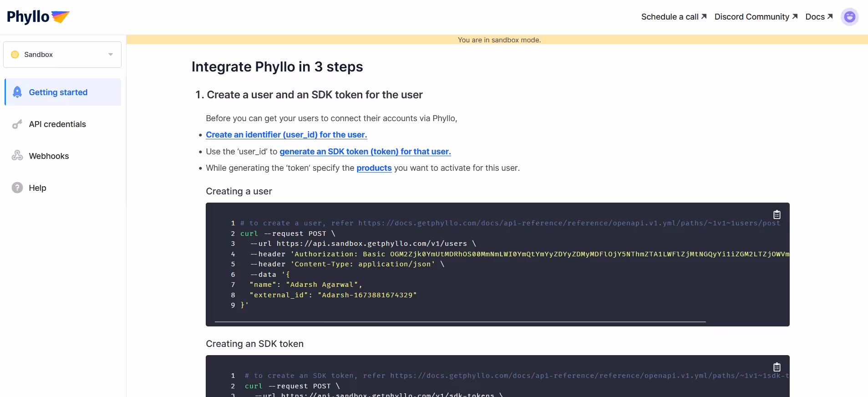Click the 'Creating an SDK token' subheading
The height and width of the screenshot is (397, 868).
pyautogui.click(x=254, y=344)
